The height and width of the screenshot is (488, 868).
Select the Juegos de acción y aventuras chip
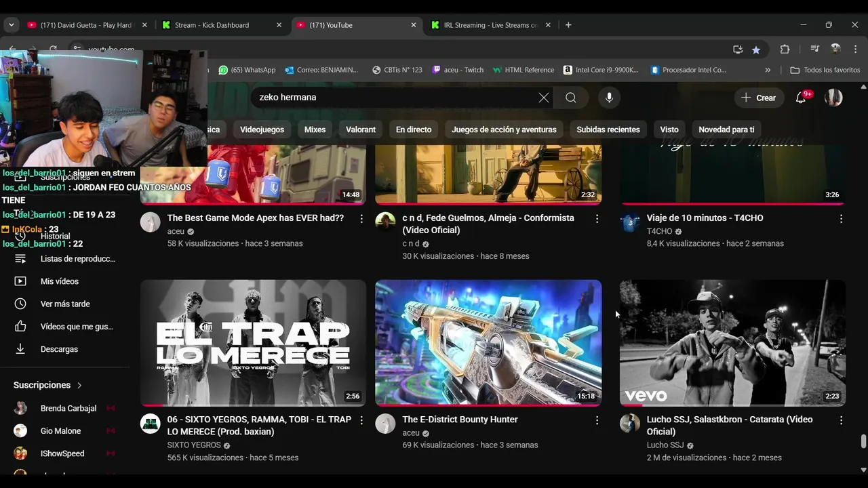504,129
